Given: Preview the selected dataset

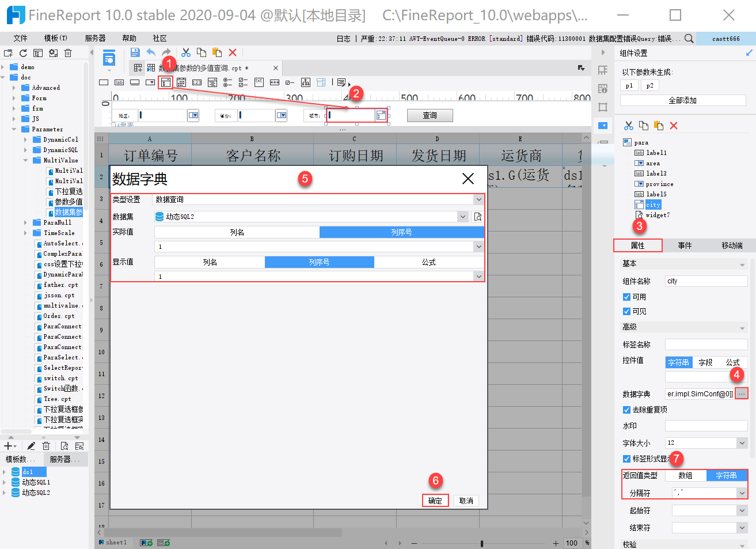Looking at the screenshot, I should tap(64, 446).
